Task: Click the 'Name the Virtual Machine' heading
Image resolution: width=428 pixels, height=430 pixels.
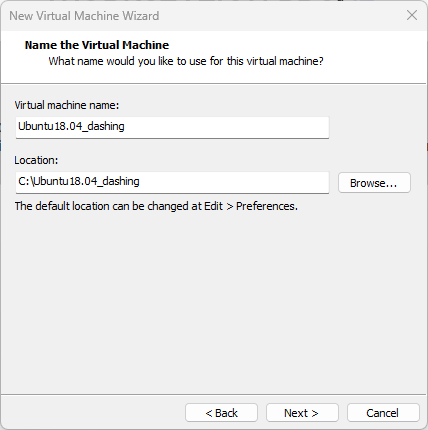Action: point(97,45)
